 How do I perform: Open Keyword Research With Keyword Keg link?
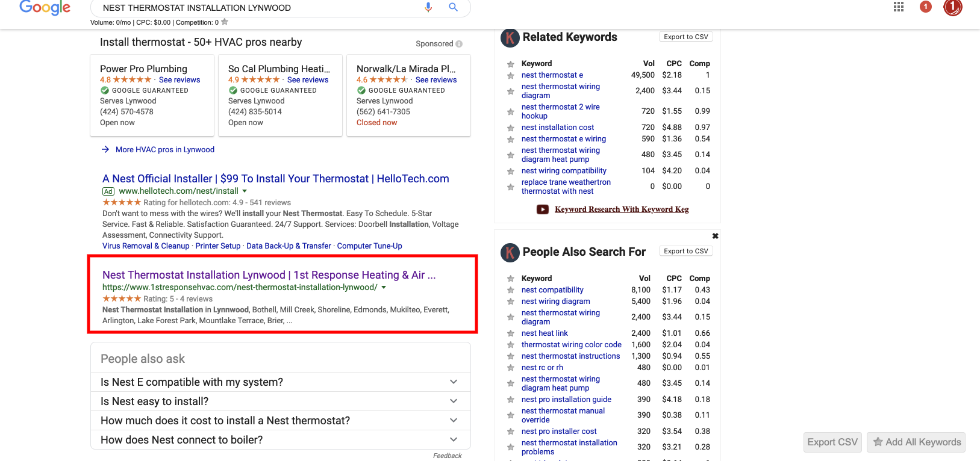pos(622,209)
